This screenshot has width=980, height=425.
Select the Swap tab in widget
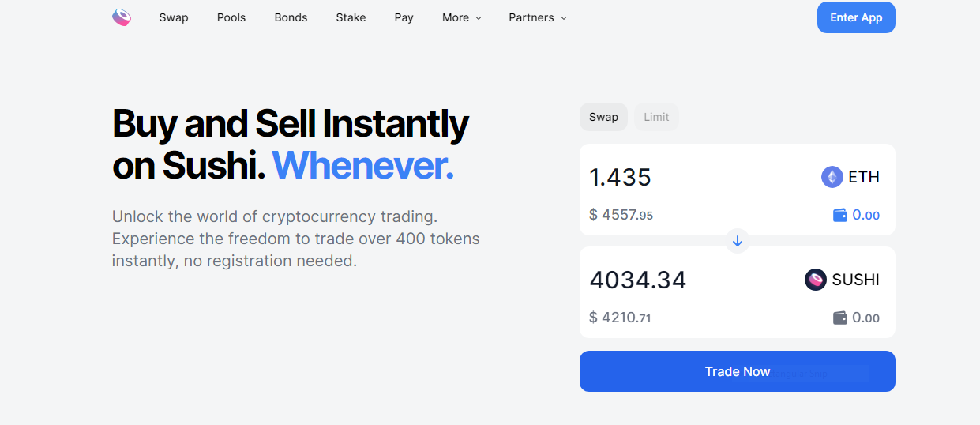603,117
